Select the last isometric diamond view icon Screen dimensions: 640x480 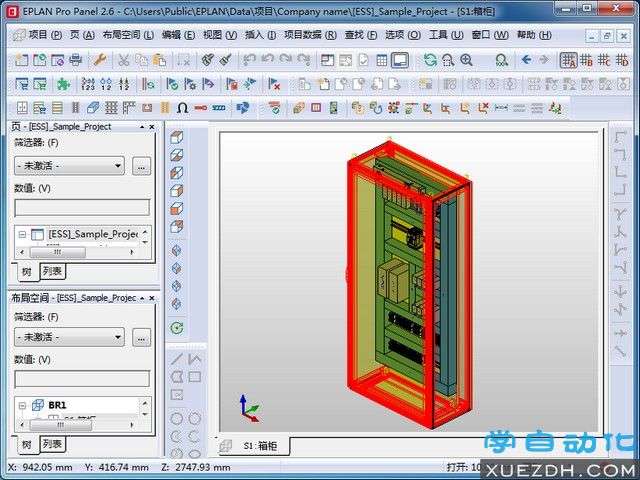[x=176, y=304]
